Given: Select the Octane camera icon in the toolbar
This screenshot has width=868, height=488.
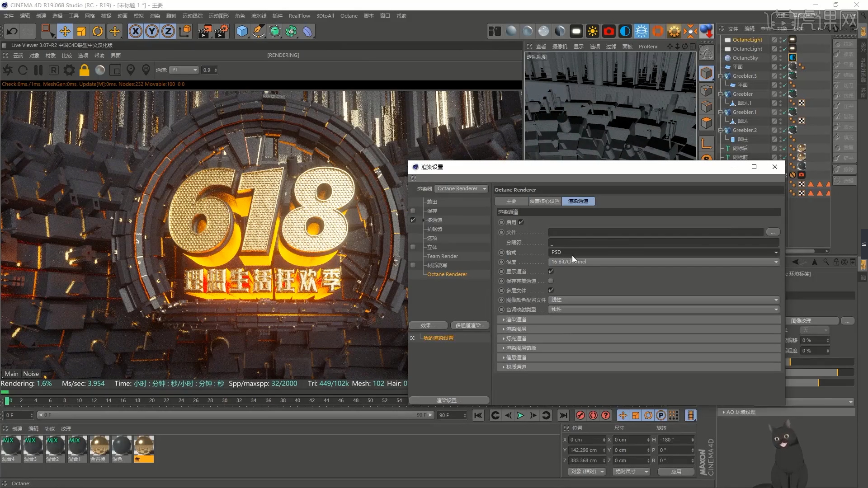Looking at the screenshot, I should coord(609,31).
